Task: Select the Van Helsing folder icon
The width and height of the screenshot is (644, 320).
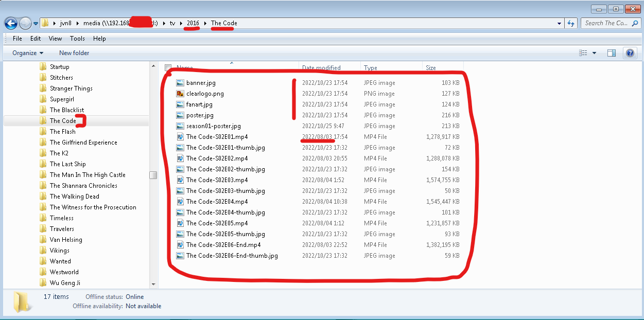Action: tap(43, 240)
